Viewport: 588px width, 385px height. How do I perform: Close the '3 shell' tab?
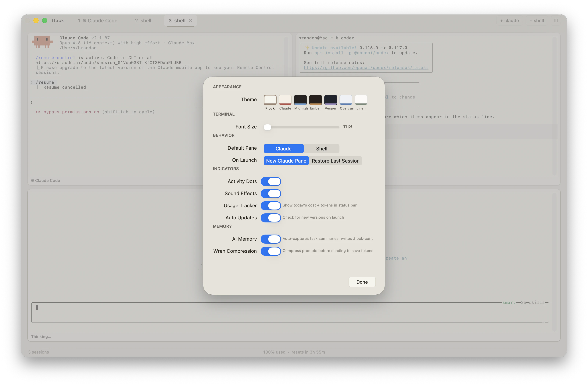191,20
